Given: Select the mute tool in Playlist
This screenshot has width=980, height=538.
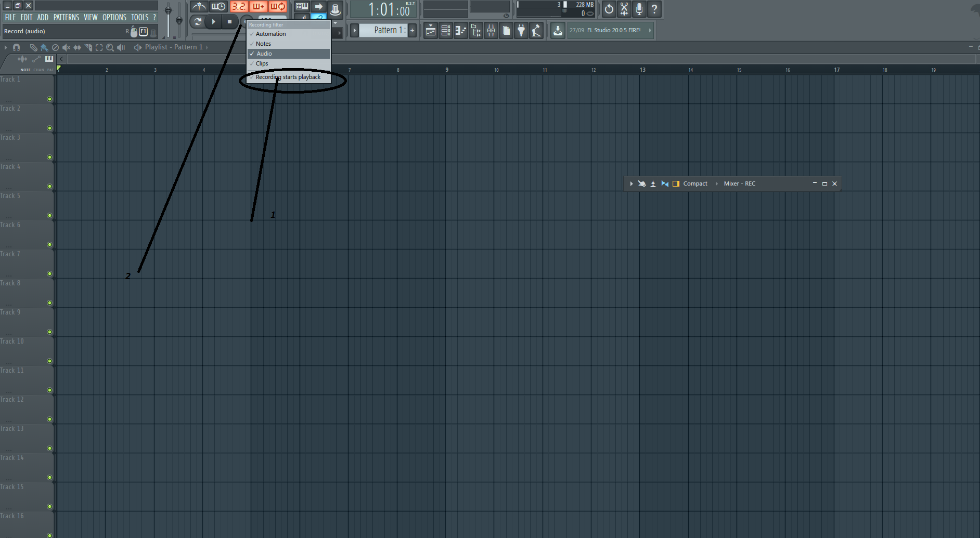Looking at the screenshot, I should (x=66, y=47).
